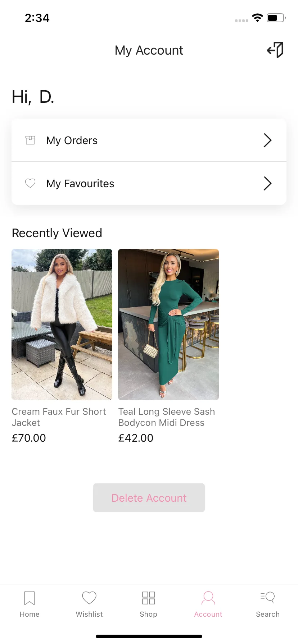Open the Search magnifier icon

(268, 597)
